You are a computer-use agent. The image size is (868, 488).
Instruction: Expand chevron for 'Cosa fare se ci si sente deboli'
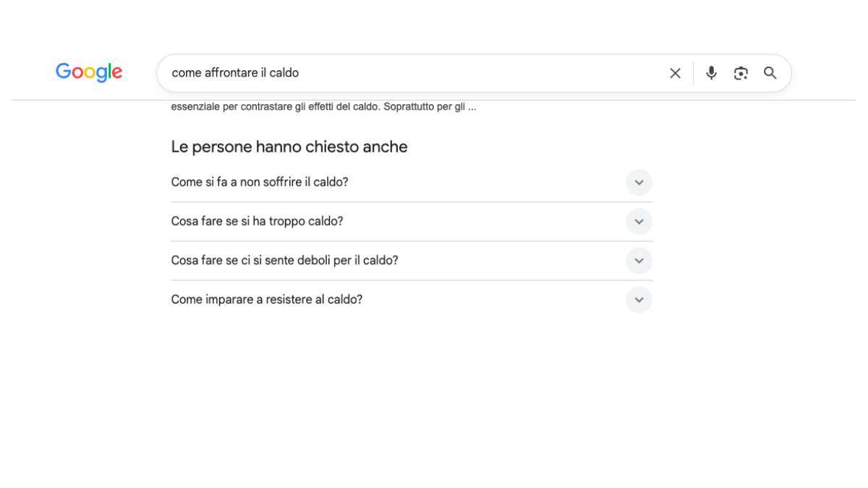click(x=639, y=260)
